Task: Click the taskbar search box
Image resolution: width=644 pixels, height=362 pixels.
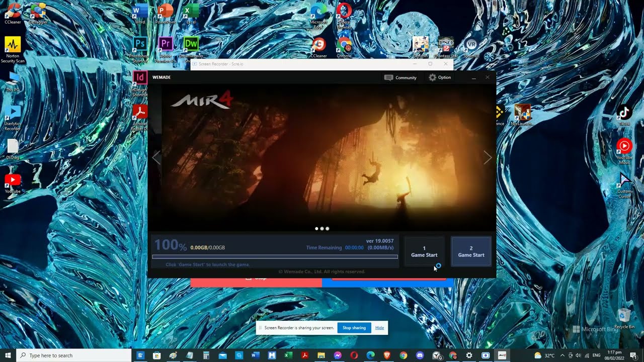Action: pyautogui.click(x=74, y=355)
